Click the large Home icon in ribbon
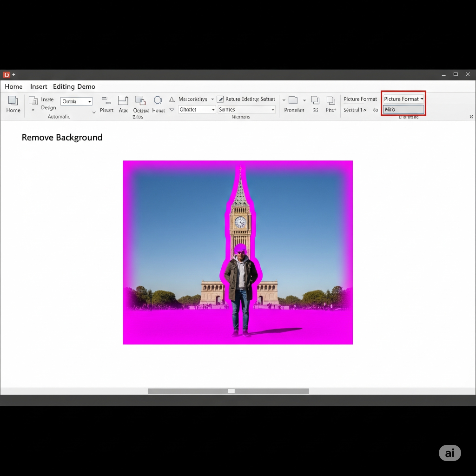Image resolution: width=476 pixels, height=476 pixels. 13,101
